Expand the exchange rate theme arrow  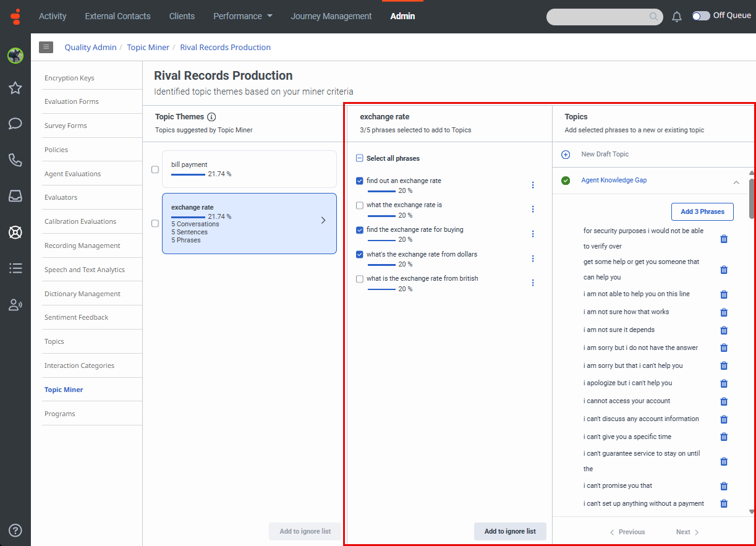(323, 220)
